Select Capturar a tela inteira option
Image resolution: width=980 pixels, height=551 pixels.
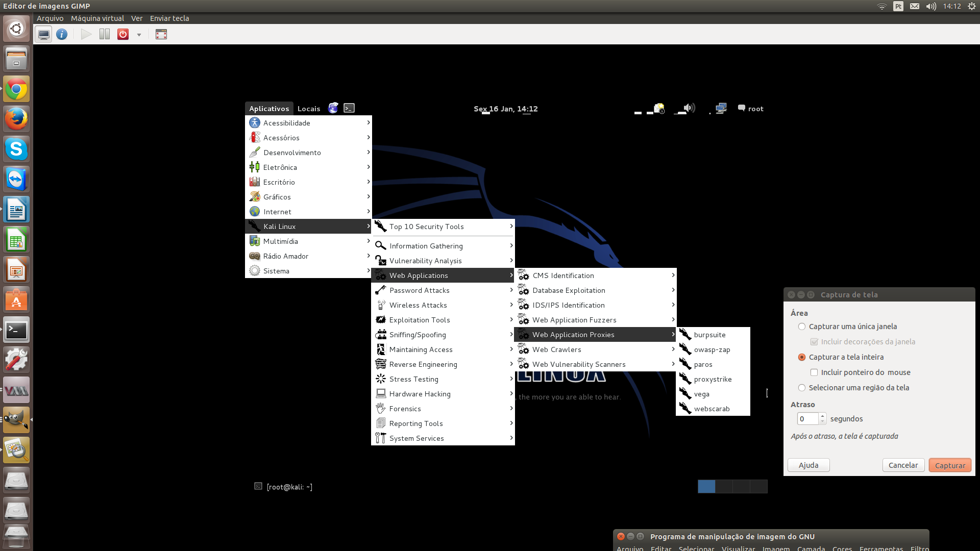pos(841,357)
